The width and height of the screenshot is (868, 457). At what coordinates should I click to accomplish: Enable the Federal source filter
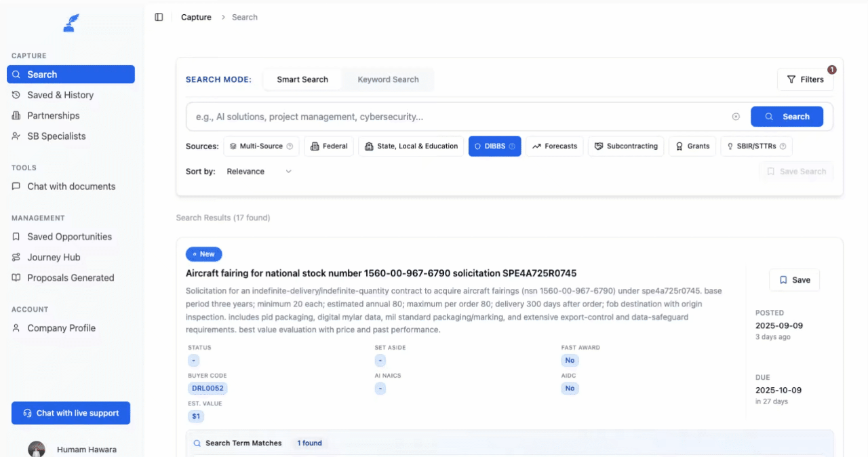point(328,146)
